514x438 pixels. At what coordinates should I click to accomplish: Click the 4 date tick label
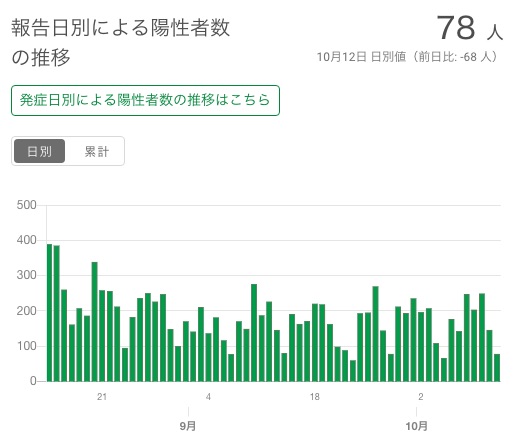tap(208, 397)
